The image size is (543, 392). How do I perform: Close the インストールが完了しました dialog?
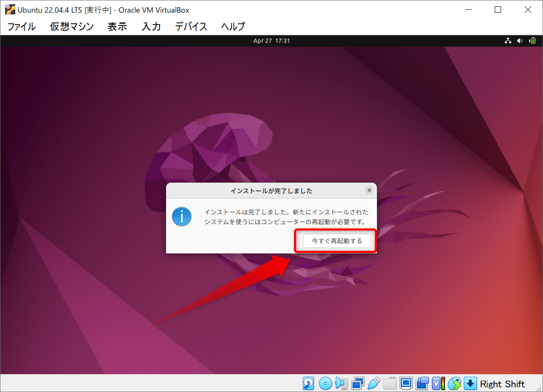point(369,191)
